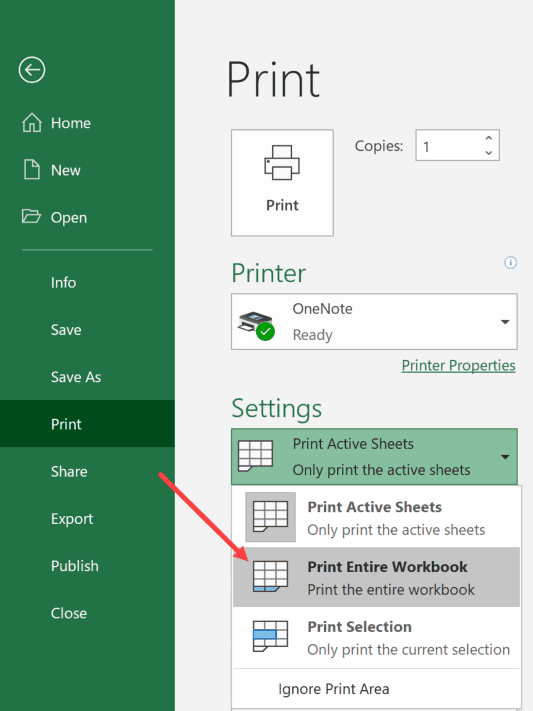Open the Info tab

87,282
